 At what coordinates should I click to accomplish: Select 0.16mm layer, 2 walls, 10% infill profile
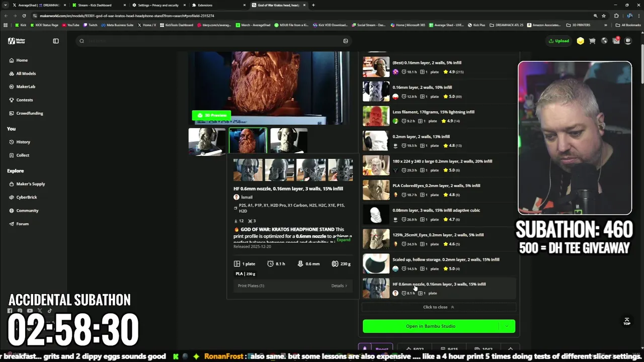tap(439, 92)
